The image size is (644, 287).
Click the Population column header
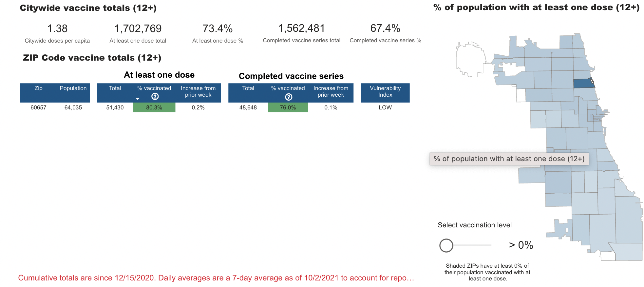click(73, 88)
